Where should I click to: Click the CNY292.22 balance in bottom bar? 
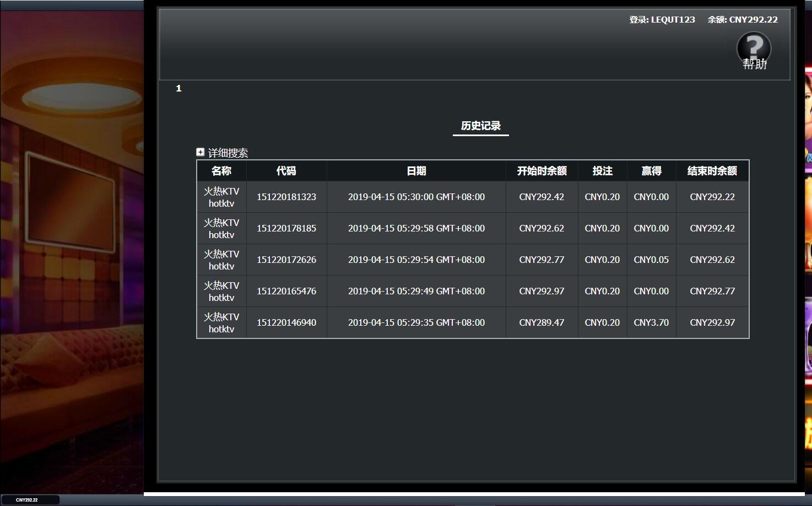tap(27, 500)
